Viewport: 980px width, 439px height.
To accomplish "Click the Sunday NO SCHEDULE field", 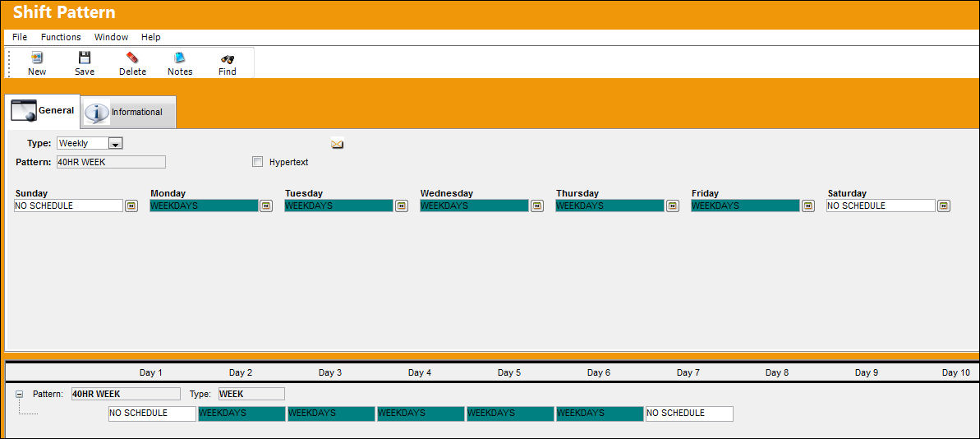I will point(69,206).
